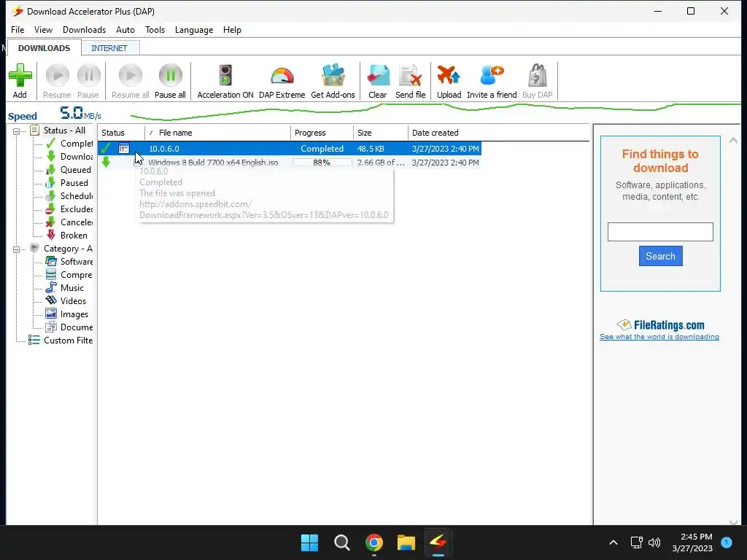Select Canceled filter in status tree
Image resolution: width=747 pixels, height=560 pixels.
tap(69, 222)
